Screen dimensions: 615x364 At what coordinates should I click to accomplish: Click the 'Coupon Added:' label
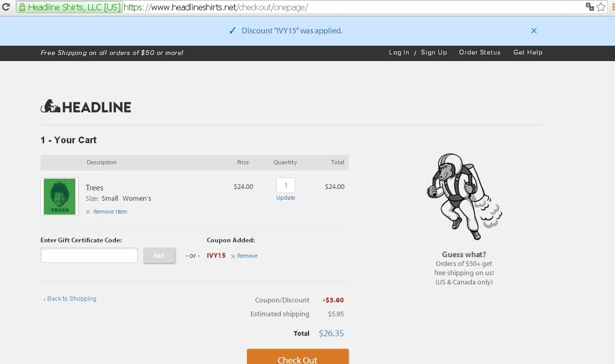tap(230, 240)
